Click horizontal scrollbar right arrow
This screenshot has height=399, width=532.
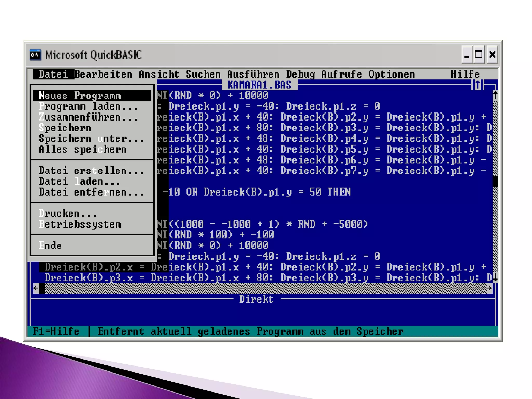point(489,288)
